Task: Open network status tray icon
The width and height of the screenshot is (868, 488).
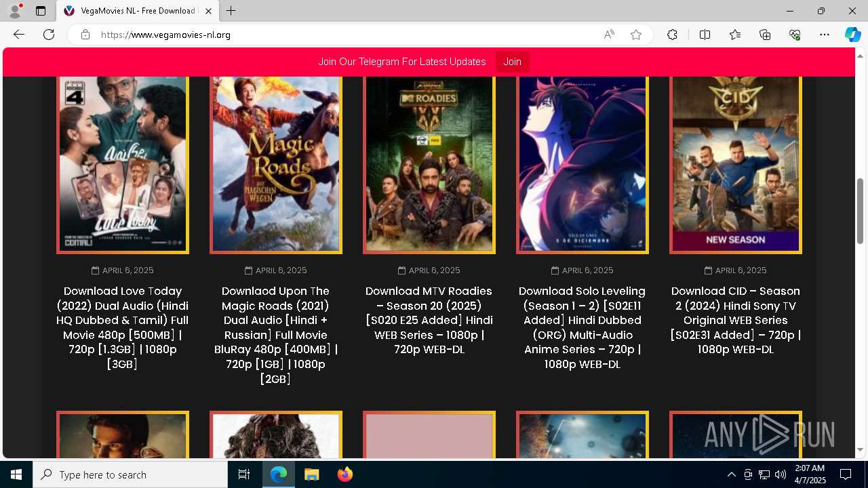Action: [764, 474]
